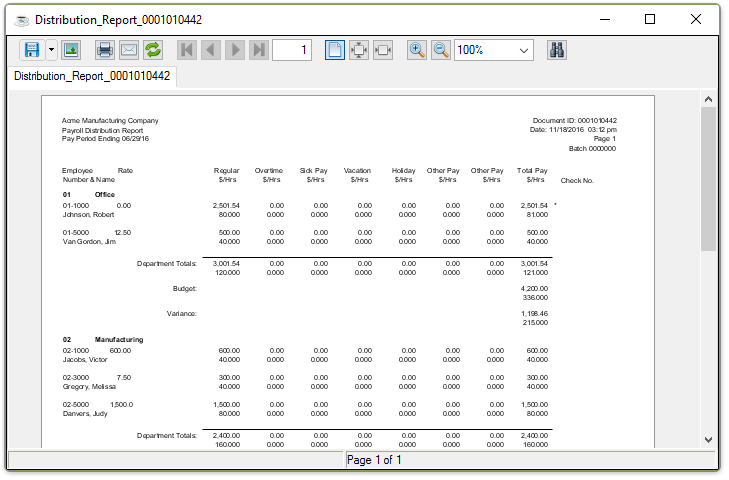
Task: Select the Distribution_Report_0001010442 tab
Action: (x=92, y=76)
